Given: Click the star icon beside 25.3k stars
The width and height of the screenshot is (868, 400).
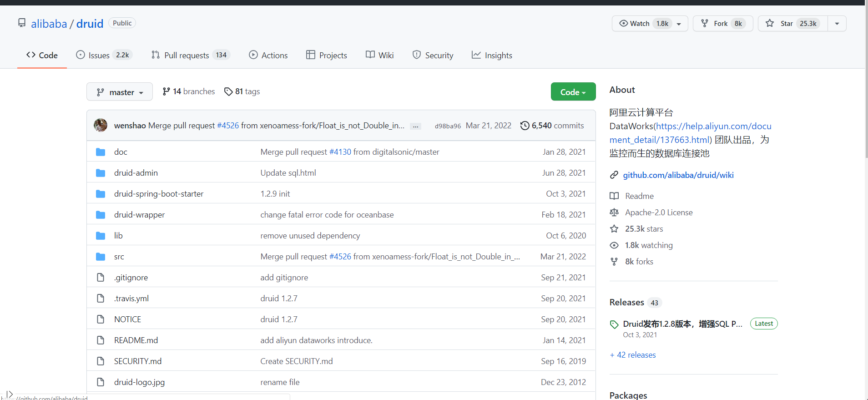Looking at the screenshot, I should click(x=614, y=229).
